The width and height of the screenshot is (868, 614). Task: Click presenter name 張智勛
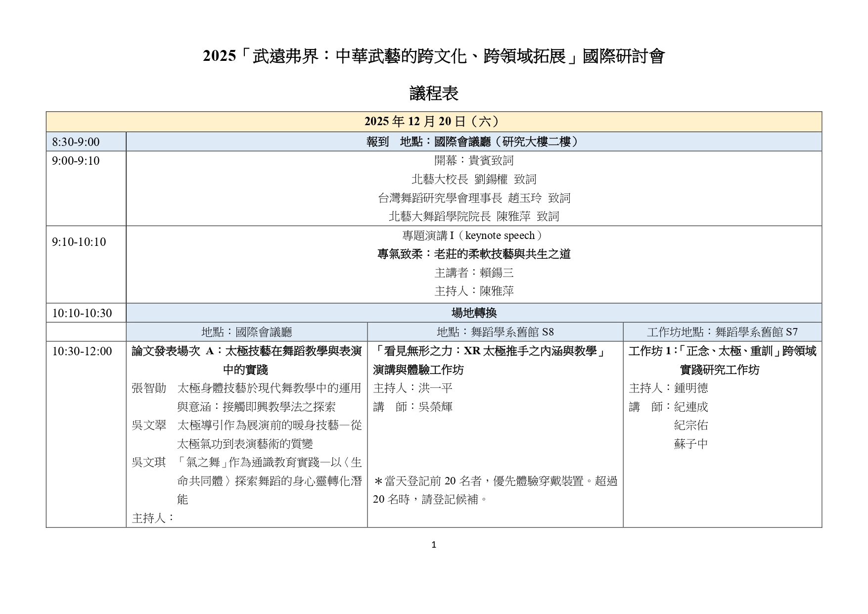149,388
